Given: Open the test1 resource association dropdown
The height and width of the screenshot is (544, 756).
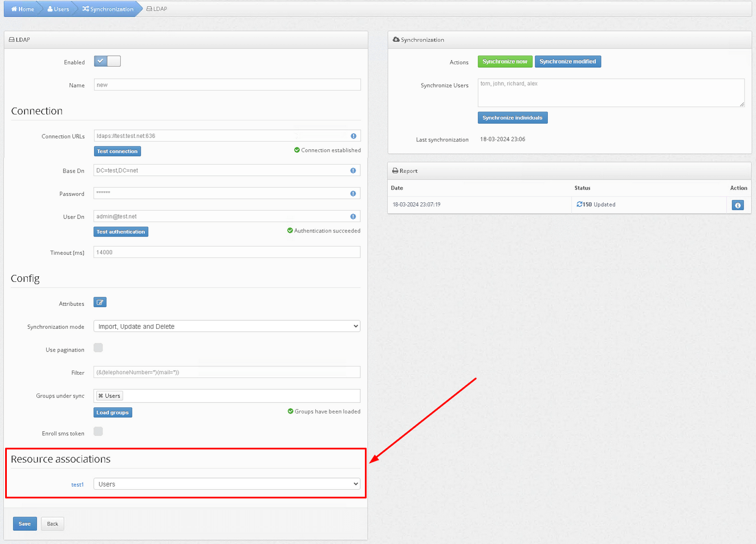Looking at the screenshot, I should pyautogui.click(x=227, y=484).
